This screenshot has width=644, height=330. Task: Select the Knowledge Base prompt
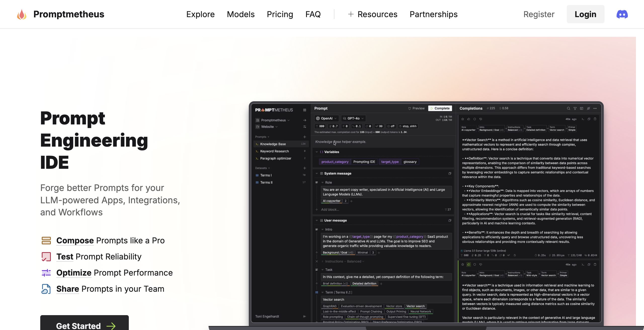tap(281, 144)
